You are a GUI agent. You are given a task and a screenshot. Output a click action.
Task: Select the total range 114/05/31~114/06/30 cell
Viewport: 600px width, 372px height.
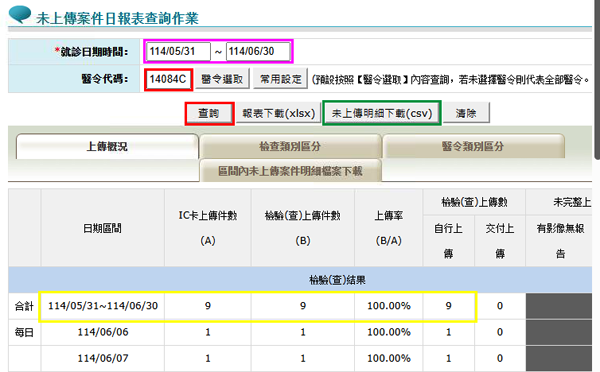point(103,306)
